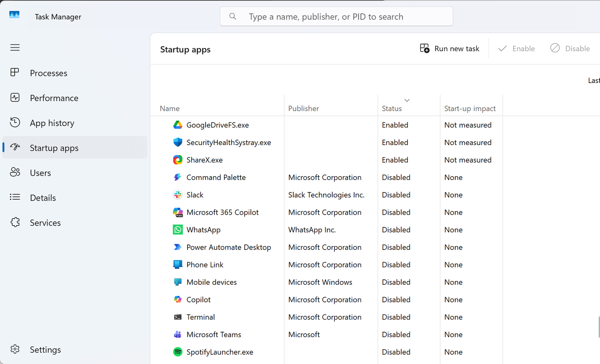Click the SpotifyLauncher.exe icon
The image size is (600, 364).
click(x=178, y=352)
